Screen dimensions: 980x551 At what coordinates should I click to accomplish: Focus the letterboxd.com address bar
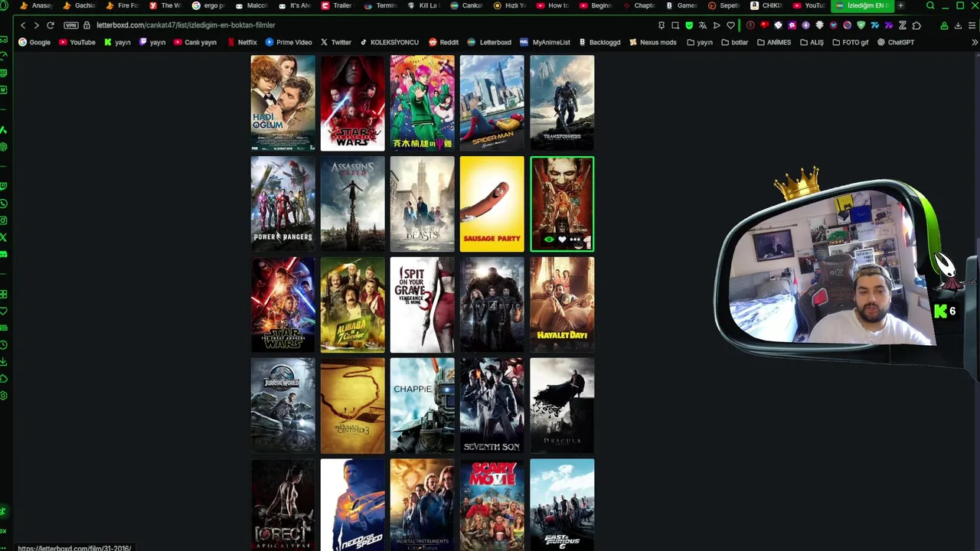coord(185,25)
